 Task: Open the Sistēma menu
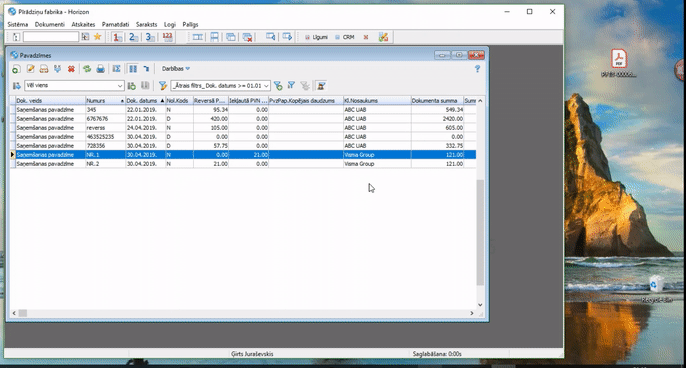18,25
